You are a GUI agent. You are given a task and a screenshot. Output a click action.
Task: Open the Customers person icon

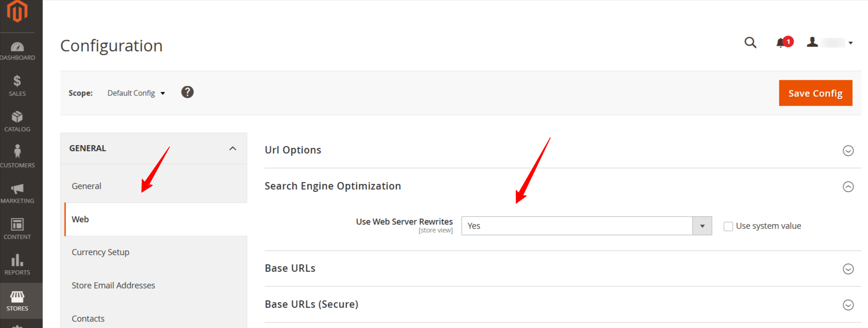[x=17, y=152]
